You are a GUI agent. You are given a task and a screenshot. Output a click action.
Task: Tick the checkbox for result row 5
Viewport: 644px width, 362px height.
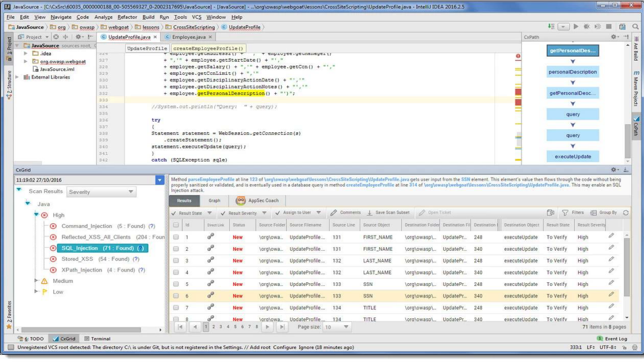(x=176, y=284)
